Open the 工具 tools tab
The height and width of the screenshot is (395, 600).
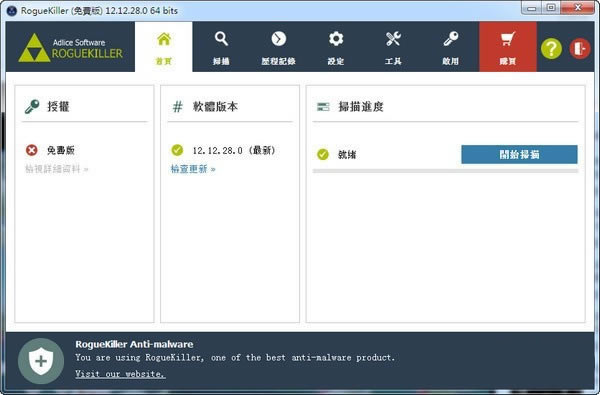coord(393,47)
